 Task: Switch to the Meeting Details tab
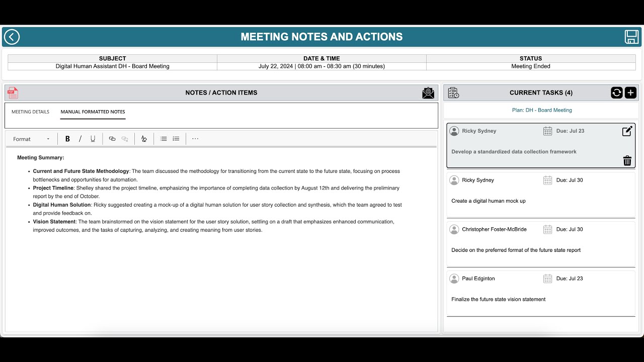[x=31, y=112]
